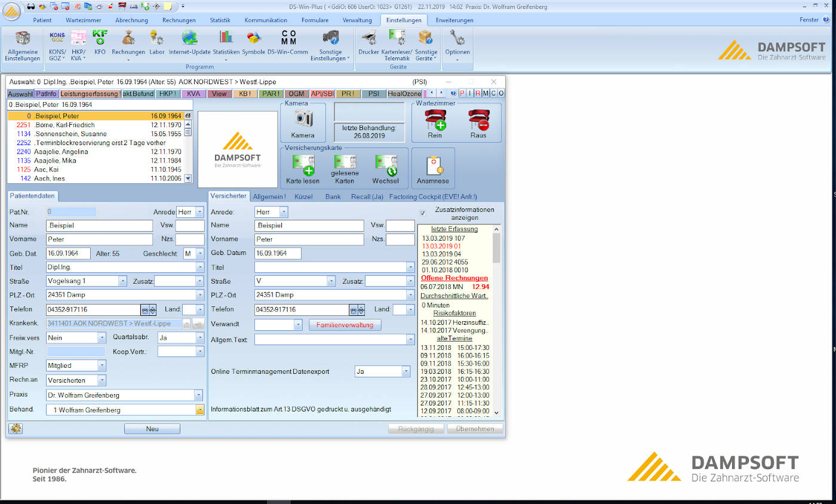Open the Geschlecht dropdown

(199, 253)
